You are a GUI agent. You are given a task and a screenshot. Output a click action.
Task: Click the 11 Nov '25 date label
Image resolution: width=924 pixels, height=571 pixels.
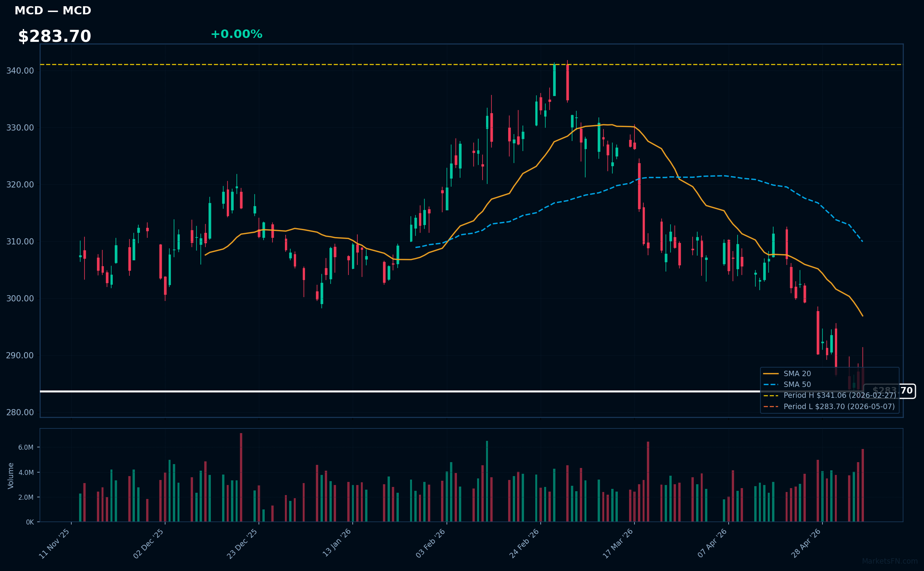[x=54, y=543]
